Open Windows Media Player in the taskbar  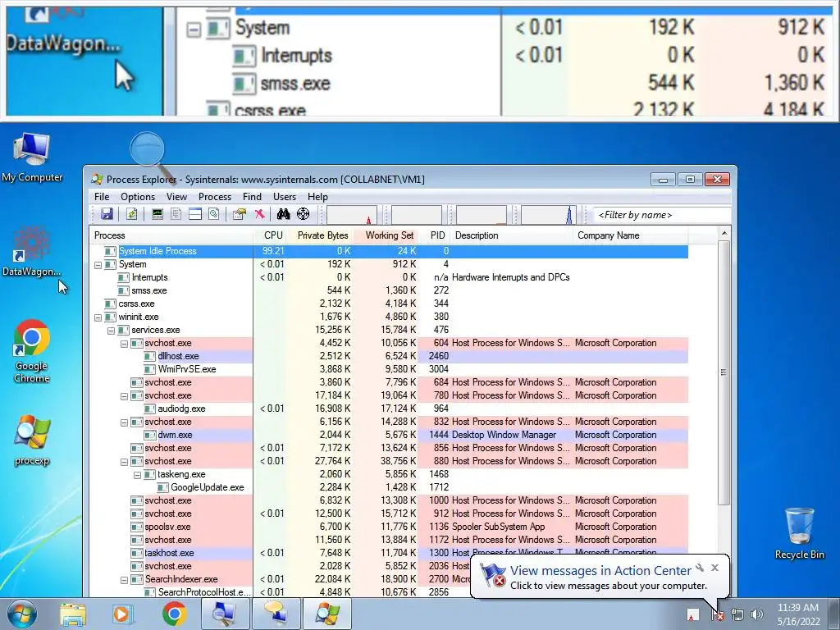click(123, 614)
